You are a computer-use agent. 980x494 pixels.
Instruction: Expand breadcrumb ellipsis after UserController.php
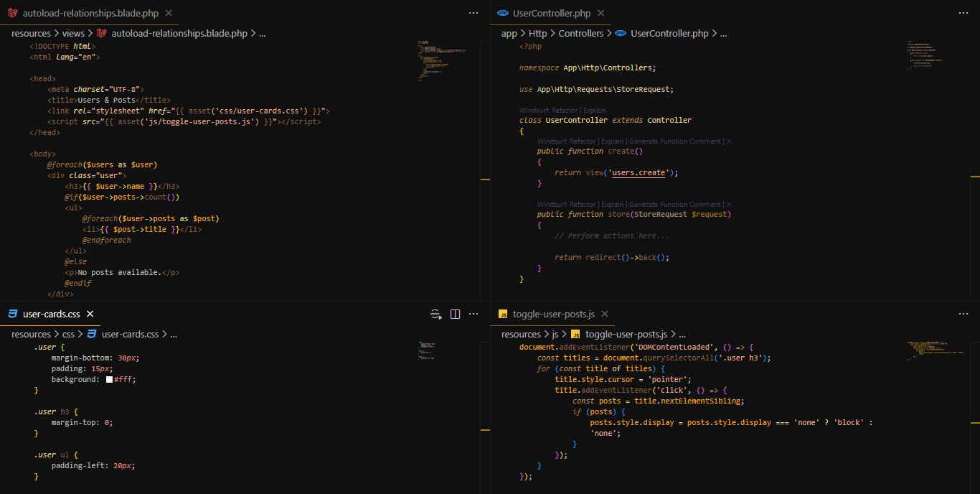tap(723, 33)
